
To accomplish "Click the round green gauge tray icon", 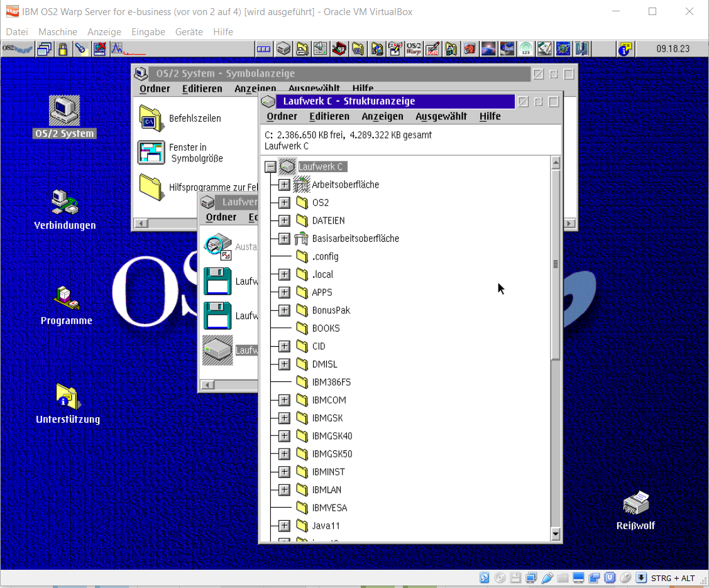I will click(525, 49).
